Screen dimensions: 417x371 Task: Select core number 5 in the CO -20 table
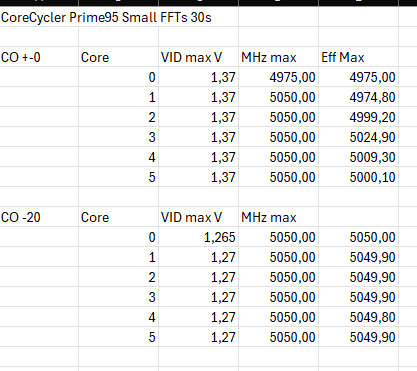pyautogui.click(x=118, y=337)
